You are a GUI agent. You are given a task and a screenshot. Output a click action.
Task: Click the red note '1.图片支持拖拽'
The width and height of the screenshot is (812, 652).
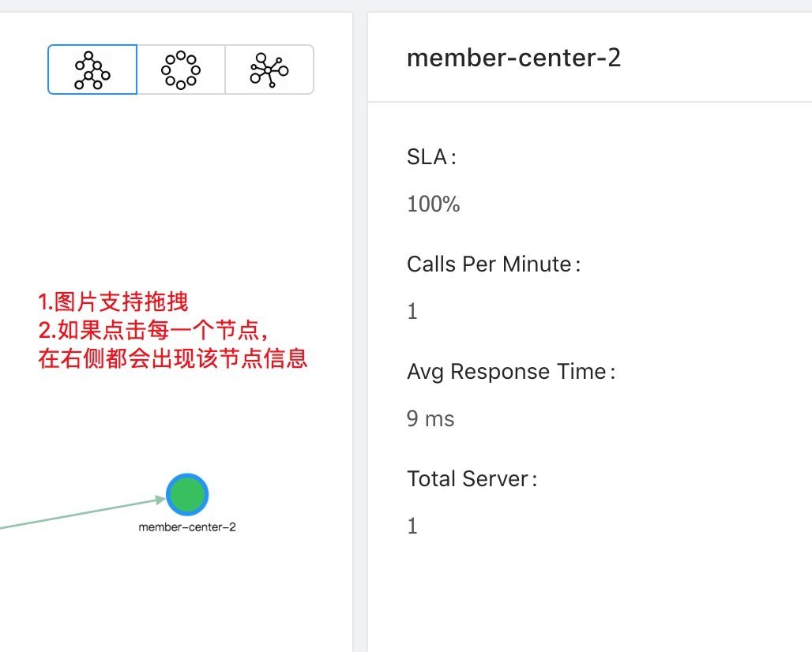113,302
